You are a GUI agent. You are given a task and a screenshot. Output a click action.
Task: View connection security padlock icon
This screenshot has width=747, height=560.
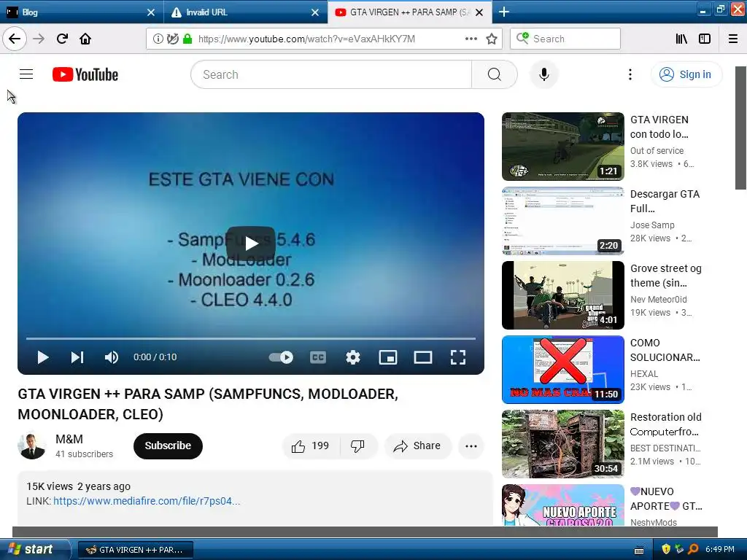coord(187,39)
